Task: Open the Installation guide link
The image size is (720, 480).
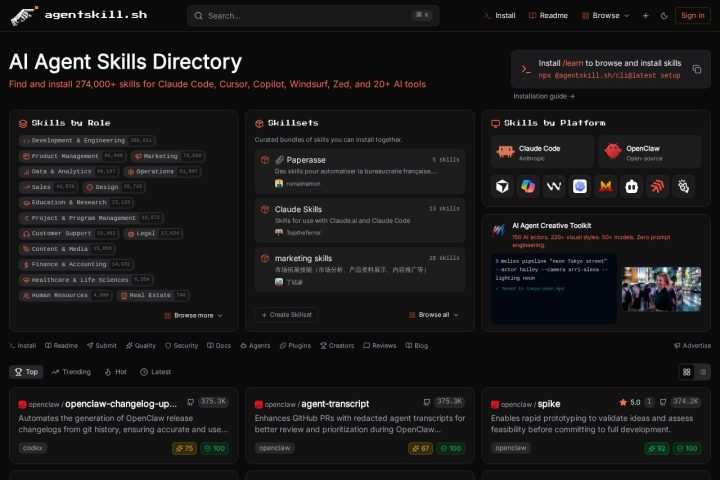Action: pyautogui.click(x=544, y=96)
